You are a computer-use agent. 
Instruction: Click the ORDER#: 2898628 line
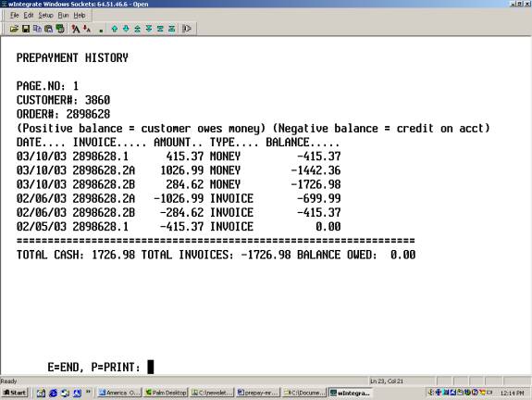point(63,114)
